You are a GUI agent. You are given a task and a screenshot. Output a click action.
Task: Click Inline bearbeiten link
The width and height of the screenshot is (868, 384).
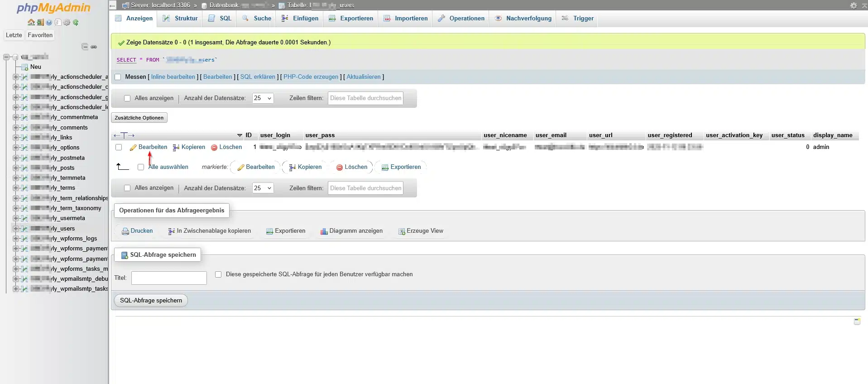(173, 77)
